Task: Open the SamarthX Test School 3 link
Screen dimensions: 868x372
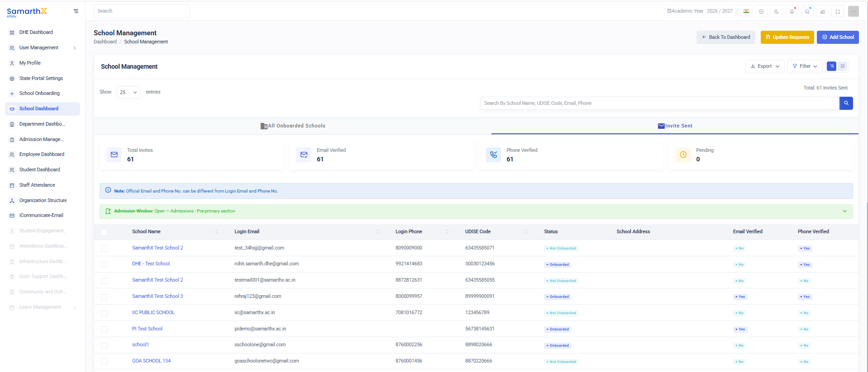Action: coord(157,296)
